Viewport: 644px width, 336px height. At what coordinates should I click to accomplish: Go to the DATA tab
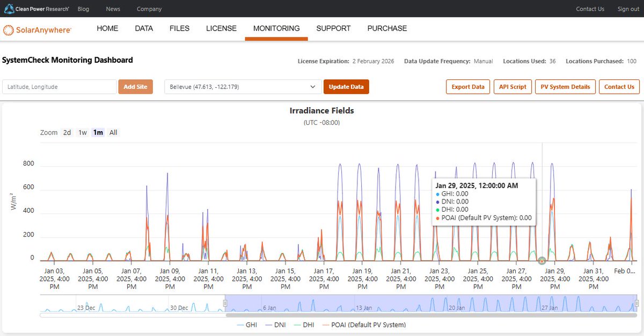coord(144,28)
